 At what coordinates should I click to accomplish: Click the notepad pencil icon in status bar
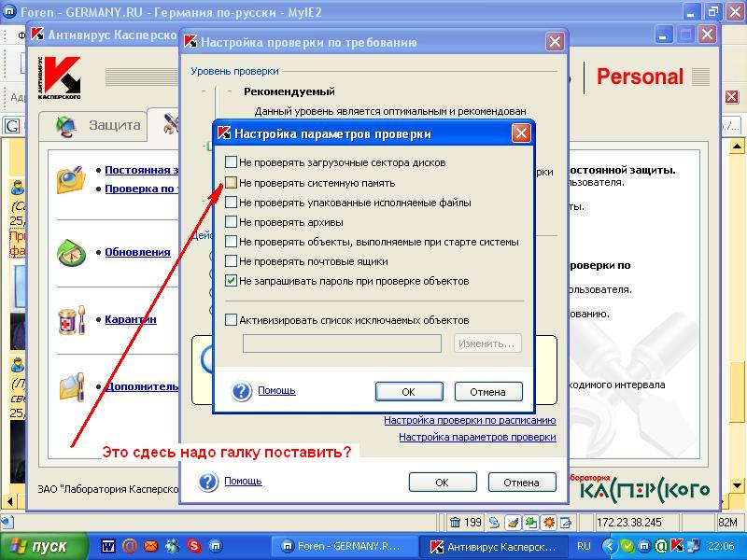tap(566, 523)
